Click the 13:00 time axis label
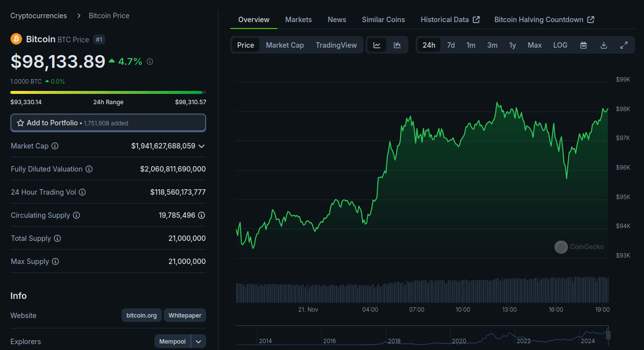This screenshot has width=644, height=350. (x=509, y=310)
